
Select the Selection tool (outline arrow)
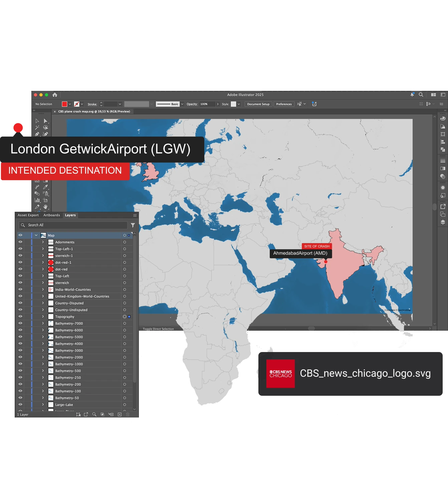tap(37, 121)
